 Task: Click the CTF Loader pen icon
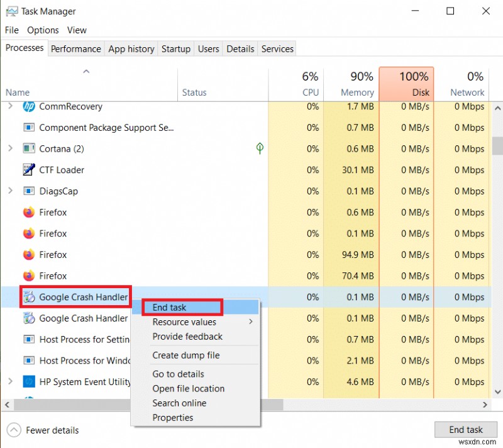29,170
